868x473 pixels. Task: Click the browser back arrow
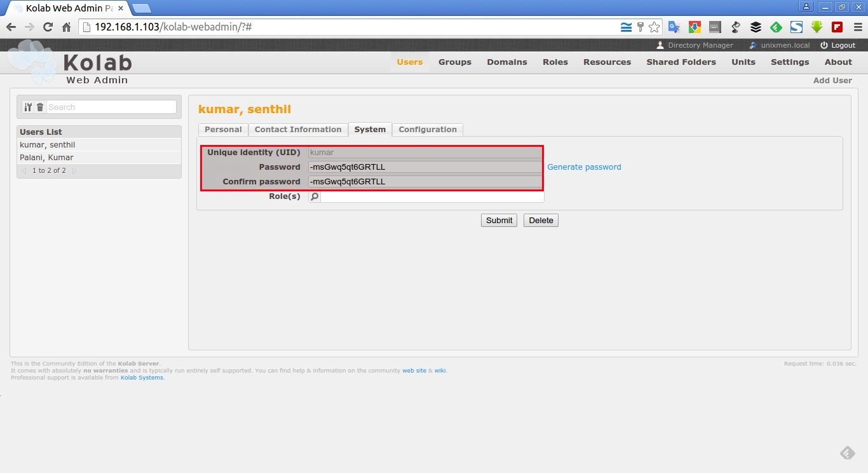pos(11,27)
